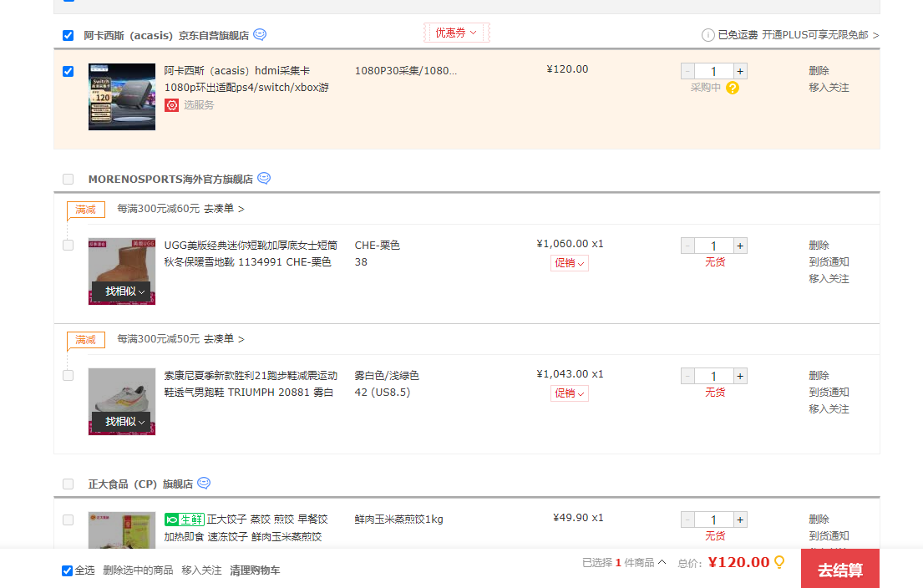Open the acasis capture card product thumbnail
The height and width of the screenshot is (588, 923).
(x=122, y=97)
